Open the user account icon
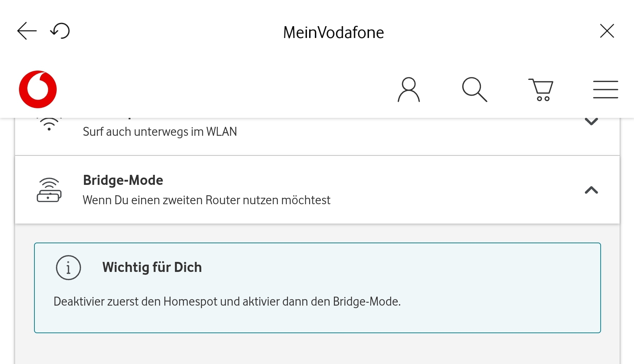 pos(408,90)
